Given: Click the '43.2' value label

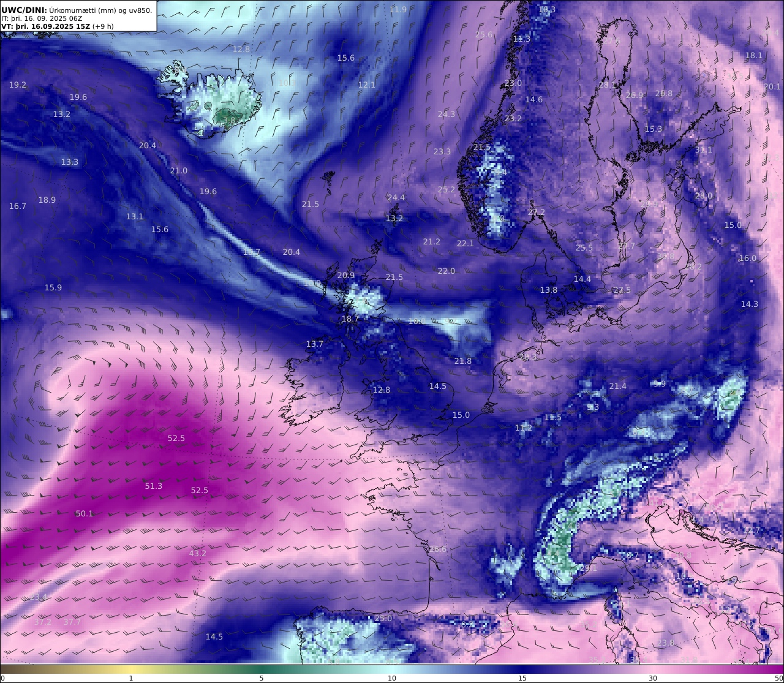Looking at the screenshot, I should (198, 554).
